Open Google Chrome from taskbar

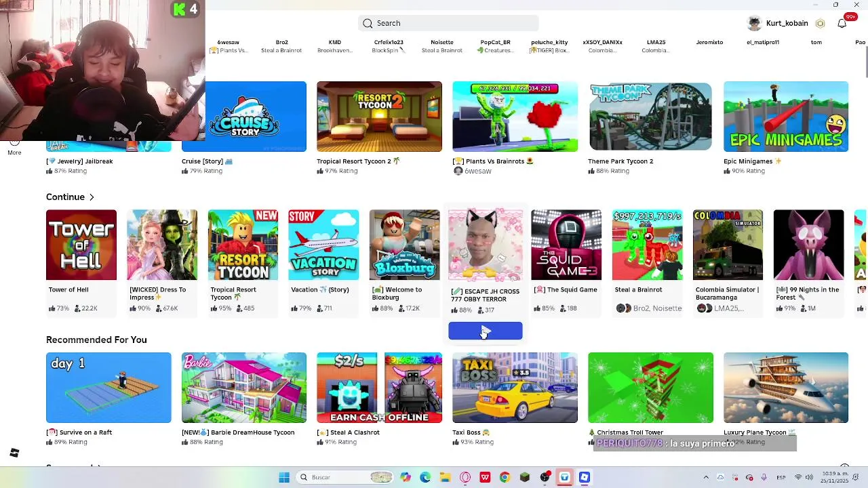coord(505,477)
